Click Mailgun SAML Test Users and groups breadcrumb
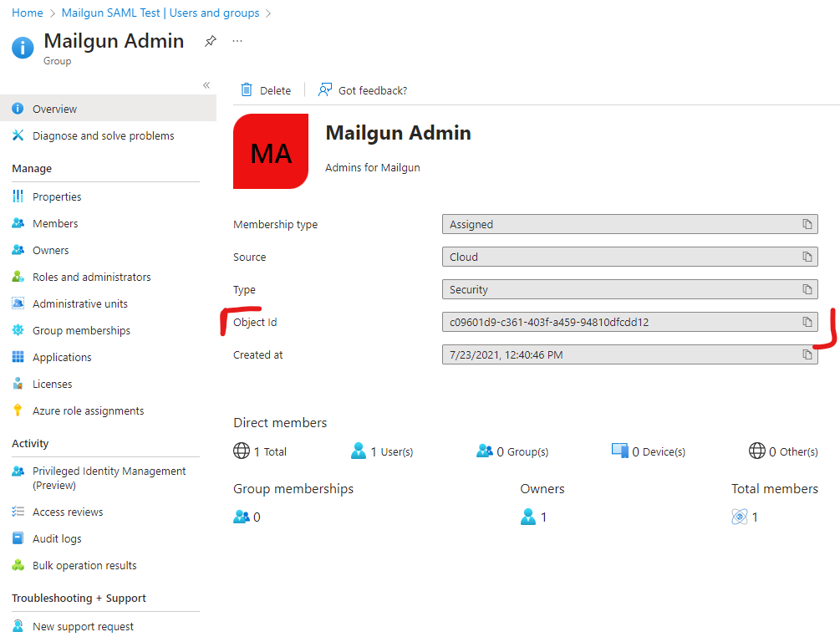840x637 pixels. (x=160, y=13)
